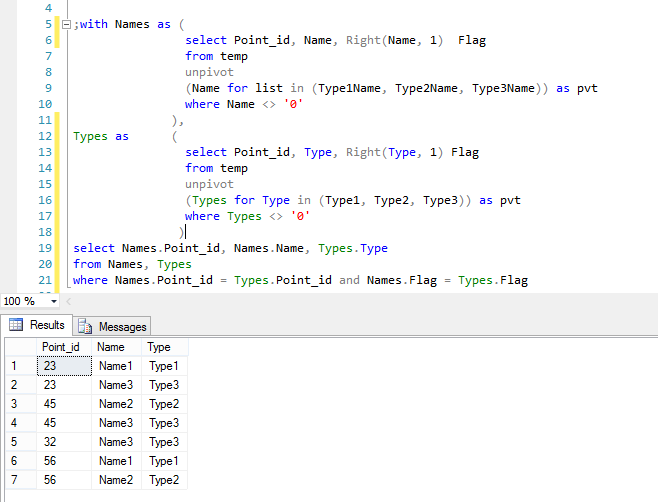This screenshot has width=658, height=502.
Task: Click the Type2 cell in row 7
Action: [162, 480]
